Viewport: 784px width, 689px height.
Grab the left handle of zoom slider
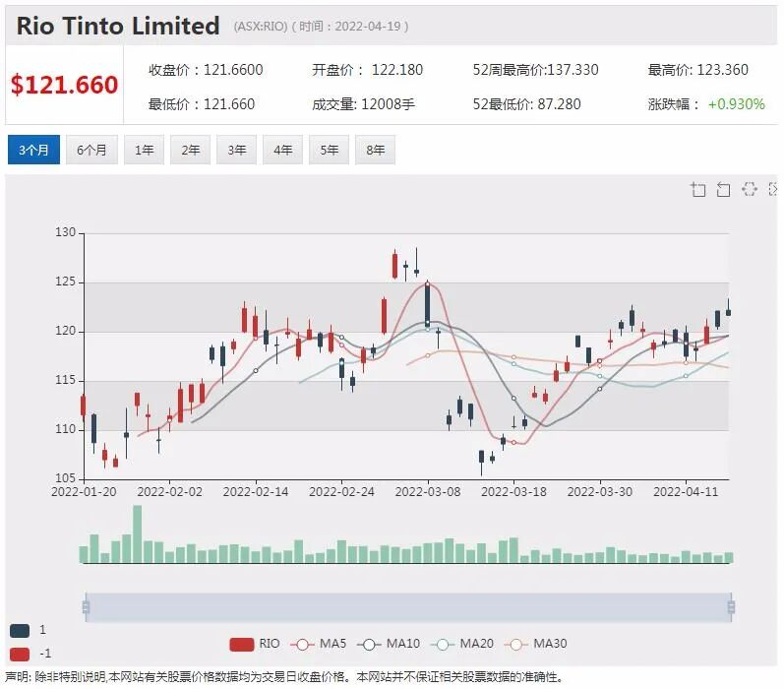click(x=86, y=607)
